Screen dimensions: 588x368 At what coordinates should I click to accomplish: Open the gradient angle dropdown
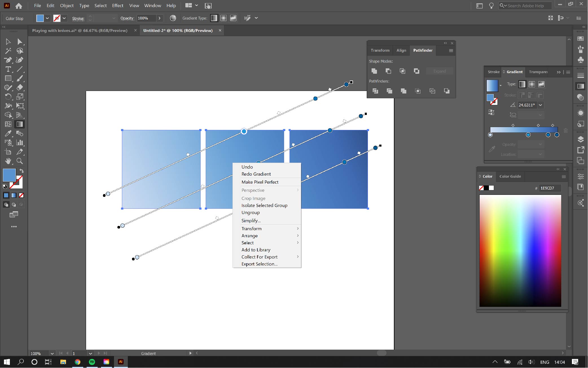(x=540, y=105)
